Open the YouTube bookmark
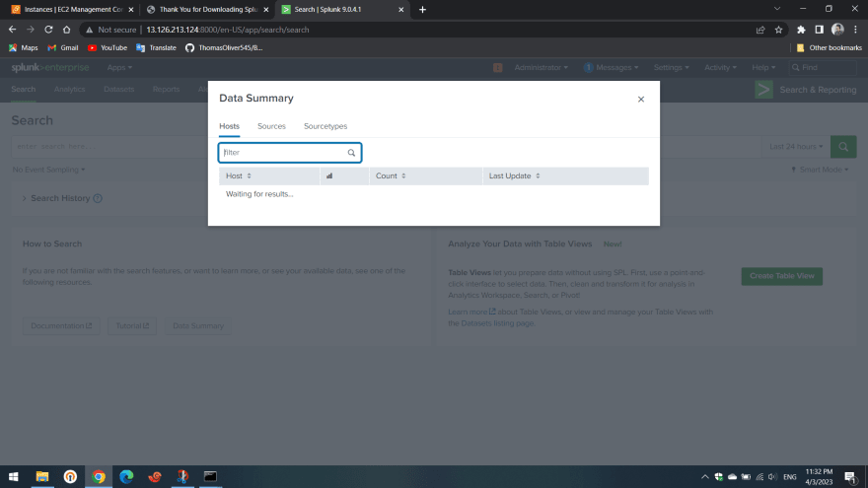The image size is (868, 488). [108, 48]
